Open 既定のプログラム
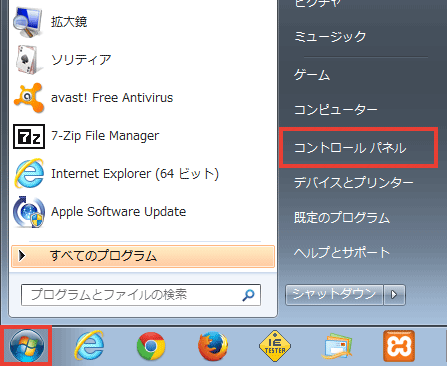This screenshot has height=366, width=447. pos(342,218)
